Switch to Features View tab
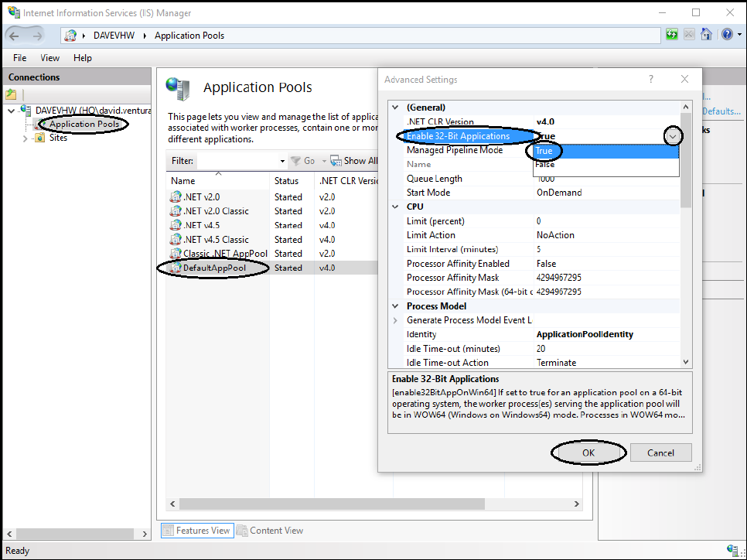 click(x=197, y=531)
